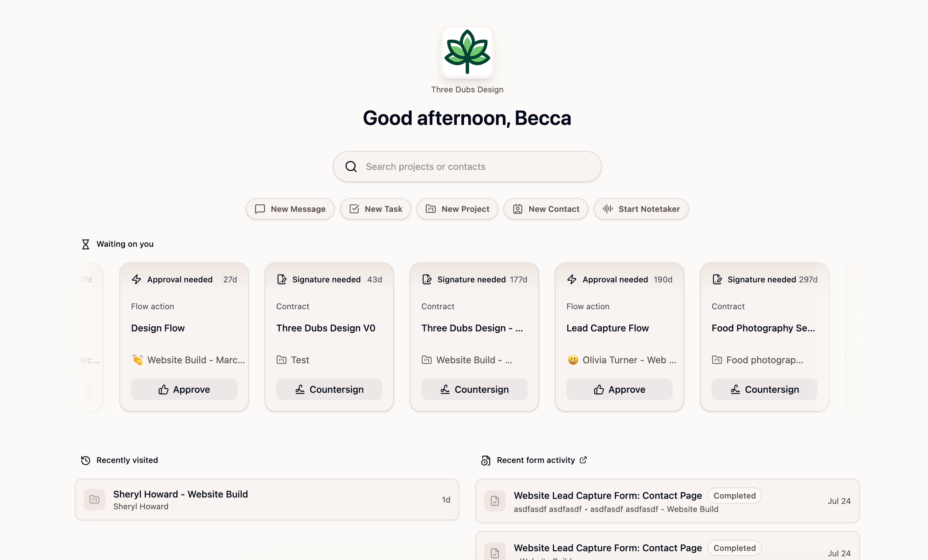Click the New Project button
This screenshot has height=560, width=928.
click(457, 209)
